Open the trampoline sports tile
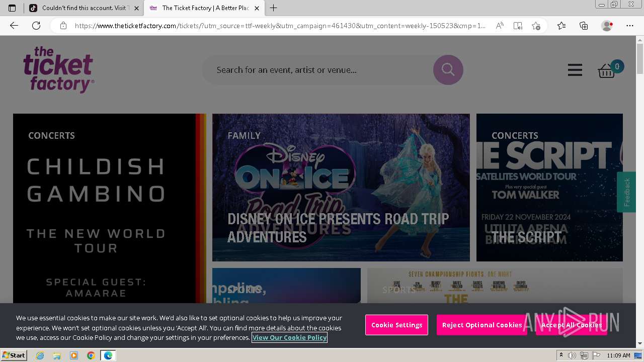This screenshot has width=644, height=362. click(286, 286)
